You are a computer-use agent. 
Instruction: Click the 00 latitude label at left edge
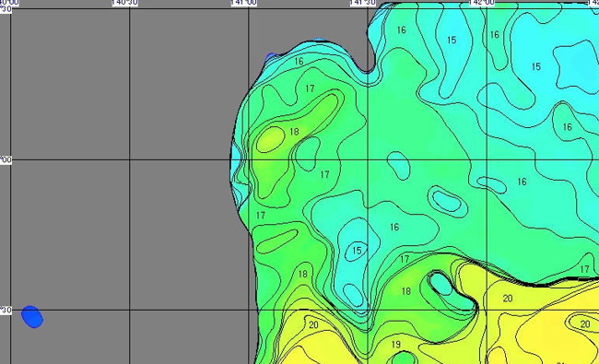pyautogui.click(x=6, y=159)
